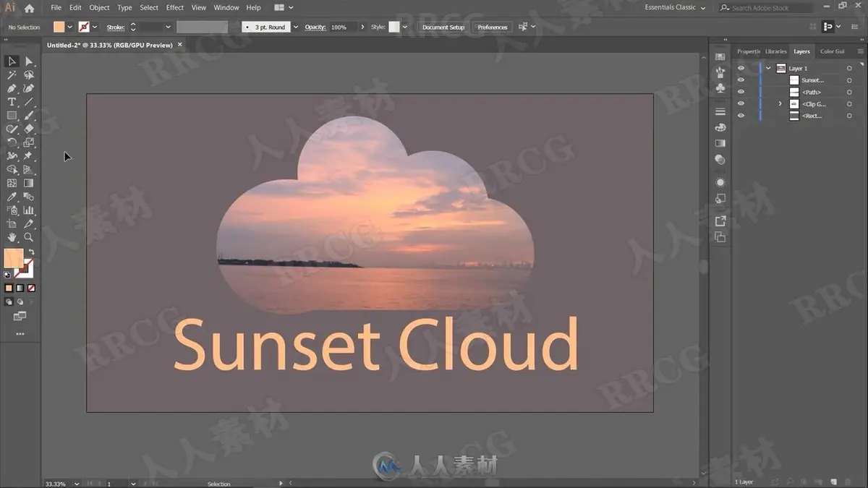Open the Symbols panel club icon

720,88
